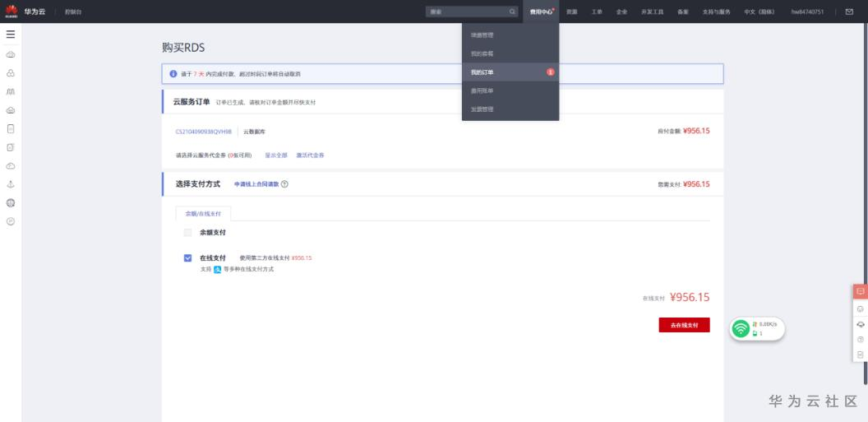Click the 购买RDS page title
Viewport: 868px width, 422px height.
tap(183, 48)
